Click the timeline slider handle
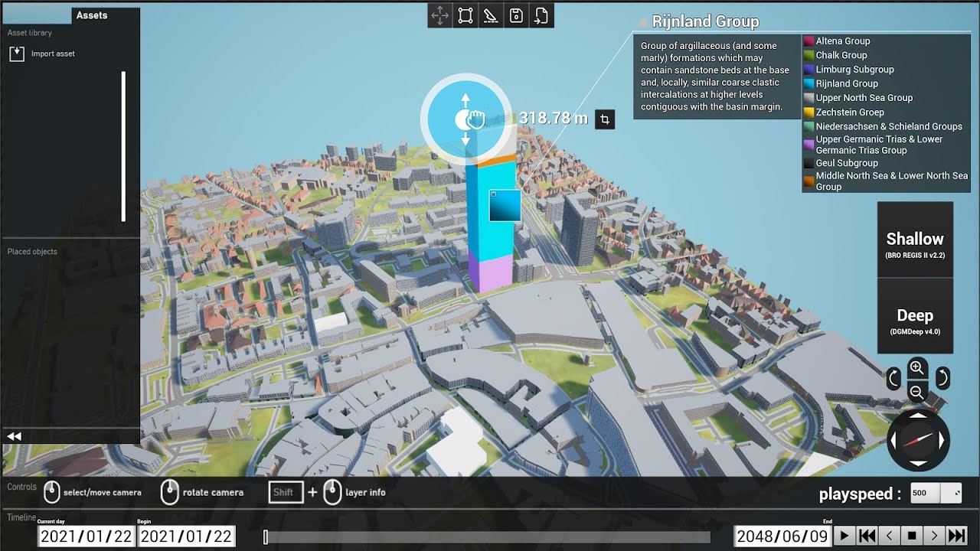980x551 pixels. pos(266,537)
